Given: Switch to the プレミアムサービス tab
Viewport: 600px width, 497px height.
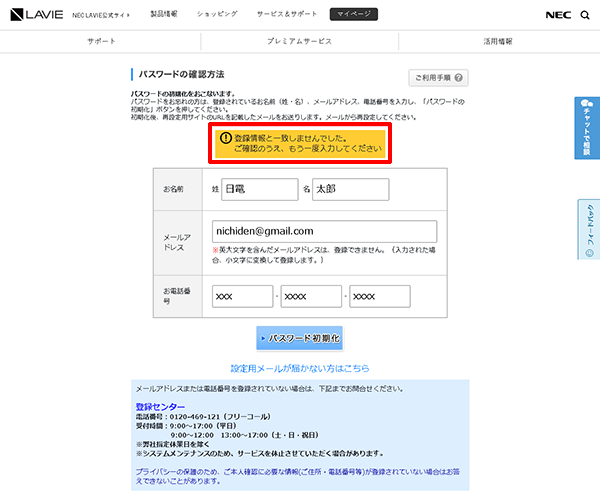Looking at the screenshot, I should (x=300, y=42).
